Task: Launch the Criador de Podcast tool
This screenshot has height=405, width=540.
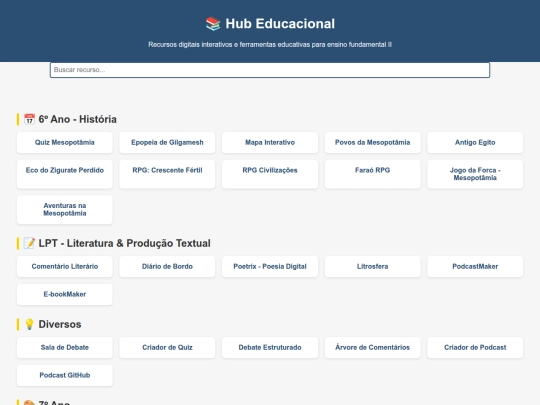Action: (475, 347)
